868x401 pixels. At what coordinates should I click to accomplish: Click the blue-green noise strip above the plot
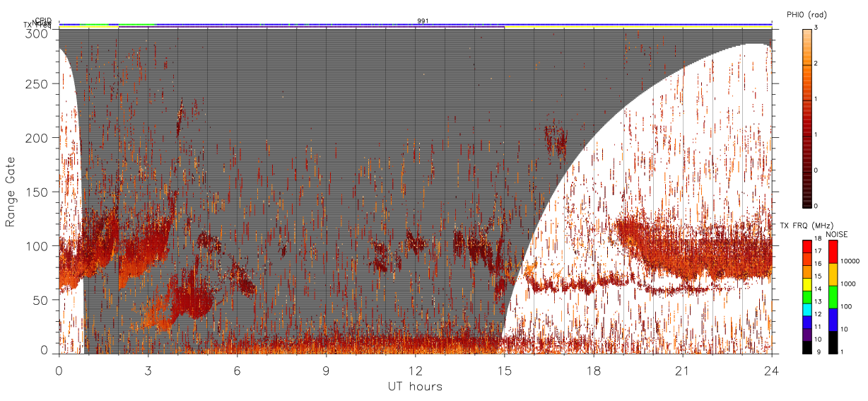[416, 24]
